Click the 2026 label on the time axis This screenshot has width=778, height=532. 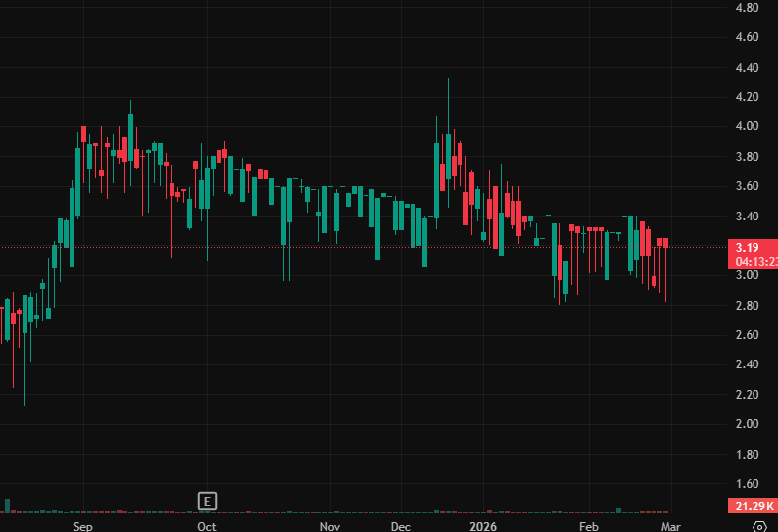pyautogui.click(x=483, y=526)
